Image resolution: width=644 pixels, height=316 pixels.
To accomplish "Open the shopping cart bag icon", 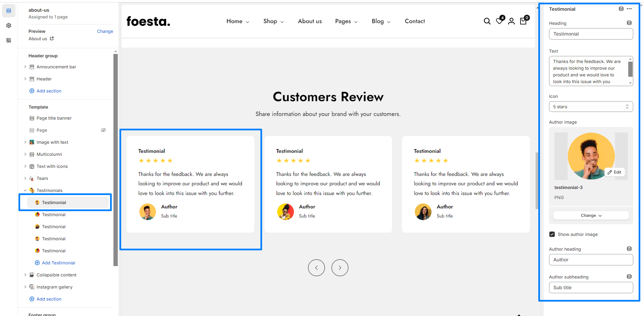I will [x=523, y=21].
